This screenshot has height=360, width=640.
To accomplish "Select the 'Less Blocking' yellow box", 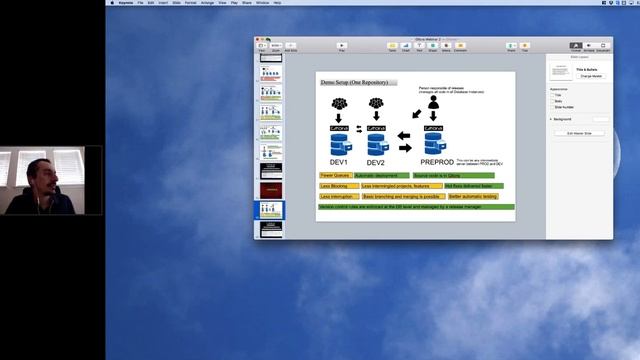I will click(x=339, y=186).
